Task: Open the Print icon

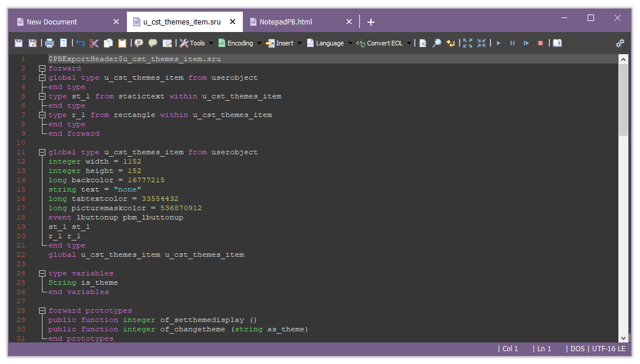Action: pos(50,43)
